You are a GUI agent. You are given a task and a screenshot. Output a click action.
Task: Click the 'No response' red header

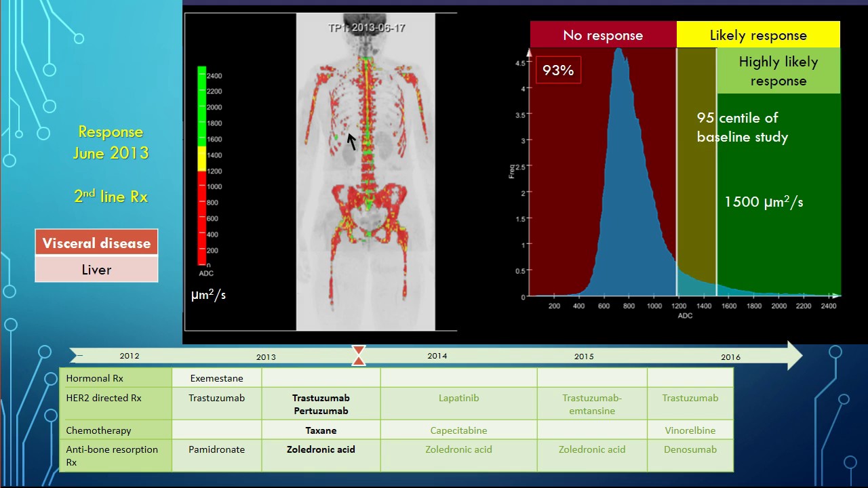(x=603, y=35)
